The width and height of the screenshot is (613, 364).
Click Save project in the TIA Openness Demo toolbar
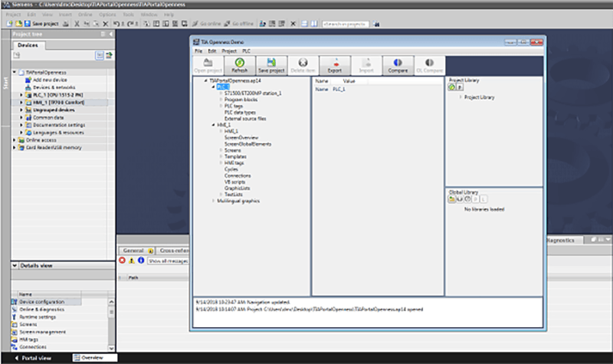tap(271, 65)
